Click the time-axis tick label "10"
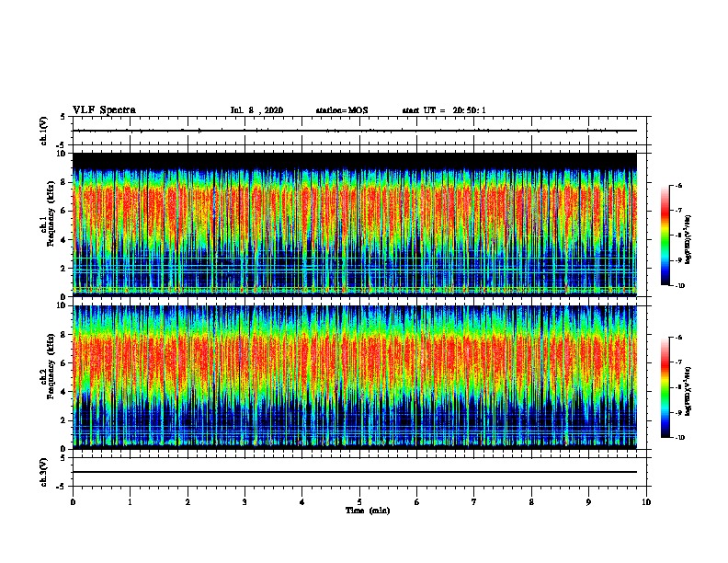The width and height of the screenshot is (728, 563). [x=646, y=502]
